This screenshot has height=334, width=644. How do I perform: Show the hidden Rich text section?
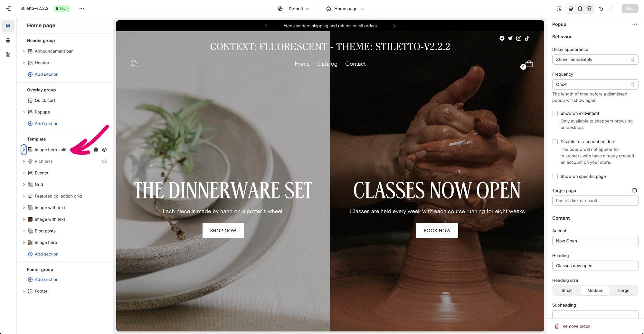[104, 161]
